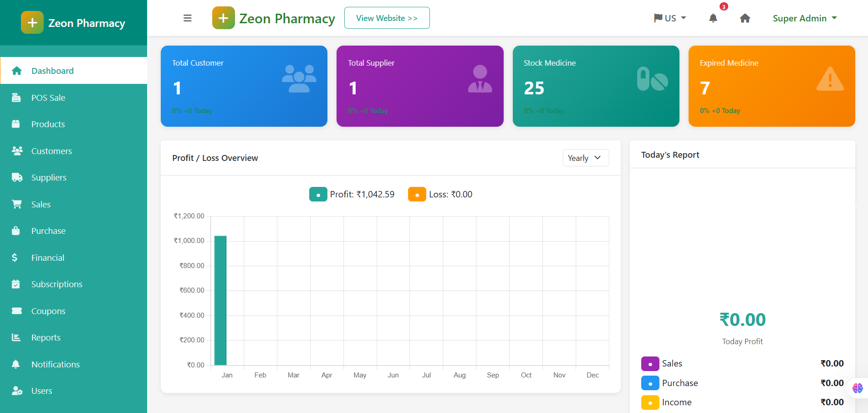Select the Products sidebar icon
The height and width of the screenshot is (413, 868).
click(x=16, y=124)
